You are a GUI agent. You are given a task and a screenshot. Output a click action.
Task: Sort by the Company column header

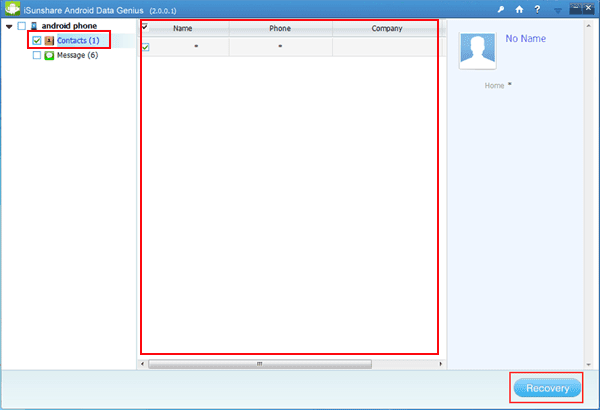(x=386, y=28)
